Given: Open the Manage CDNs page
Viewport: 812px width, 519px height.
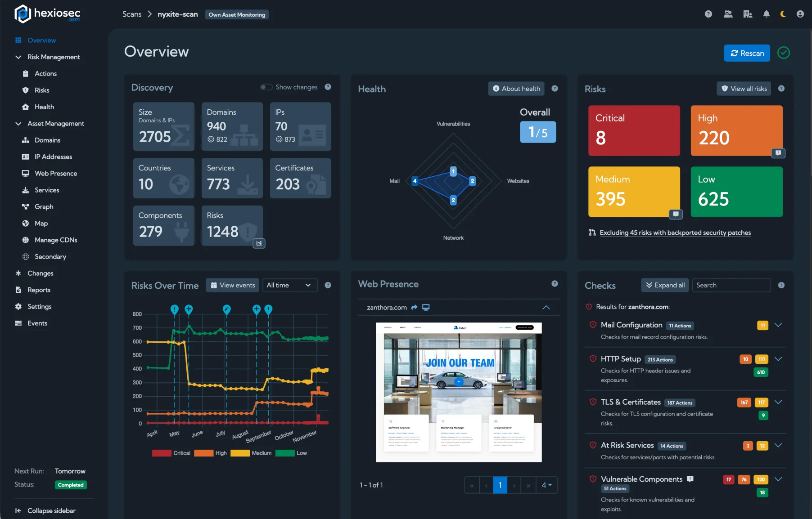Looking at the screenshot, I should 55,240.
